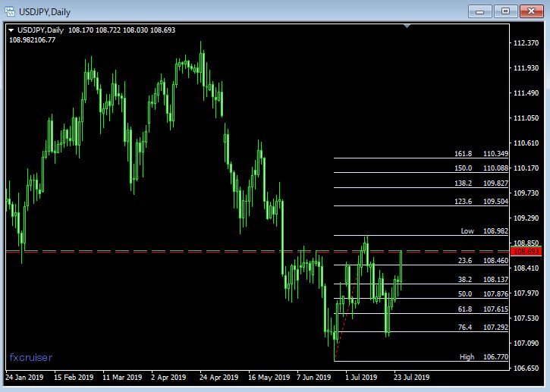Click the USDJPY chart window icon
The height and width of the screenshot is (392, 550).
pyautogui.click(x=10, y=11)
